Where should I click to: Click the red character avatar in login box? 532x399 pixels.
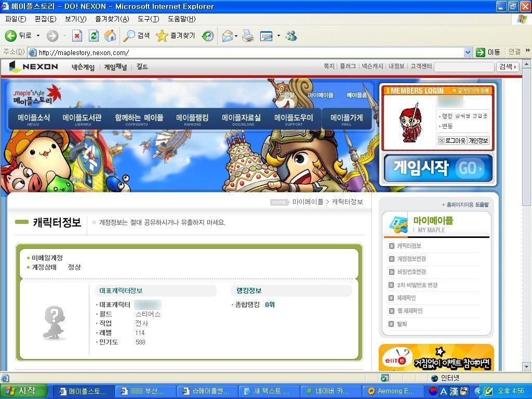pyautogui.click(x=411, y=123)
